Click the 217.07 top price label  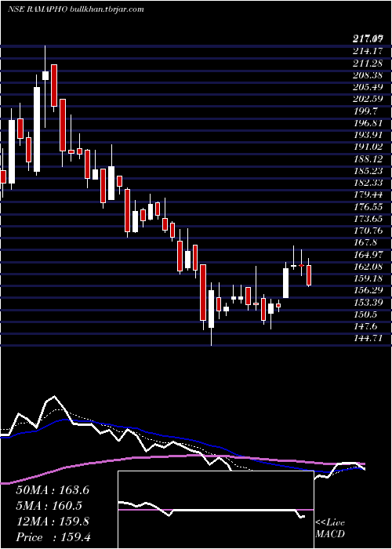(368, 39)
